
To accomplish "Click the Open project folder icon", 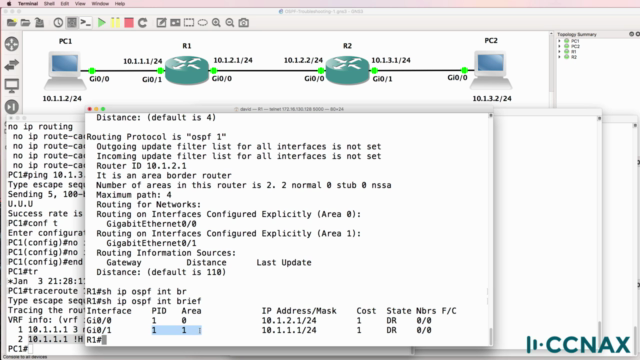I will pos(25,23).
